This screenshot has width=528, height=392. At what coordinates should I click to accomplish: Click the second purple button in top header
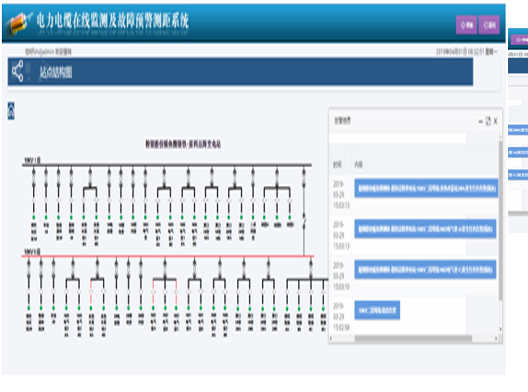[489, 25]
